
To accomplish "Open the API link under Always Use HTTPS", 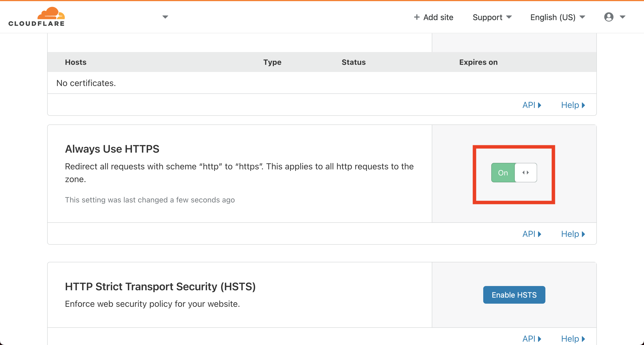I will pos(532,234).
